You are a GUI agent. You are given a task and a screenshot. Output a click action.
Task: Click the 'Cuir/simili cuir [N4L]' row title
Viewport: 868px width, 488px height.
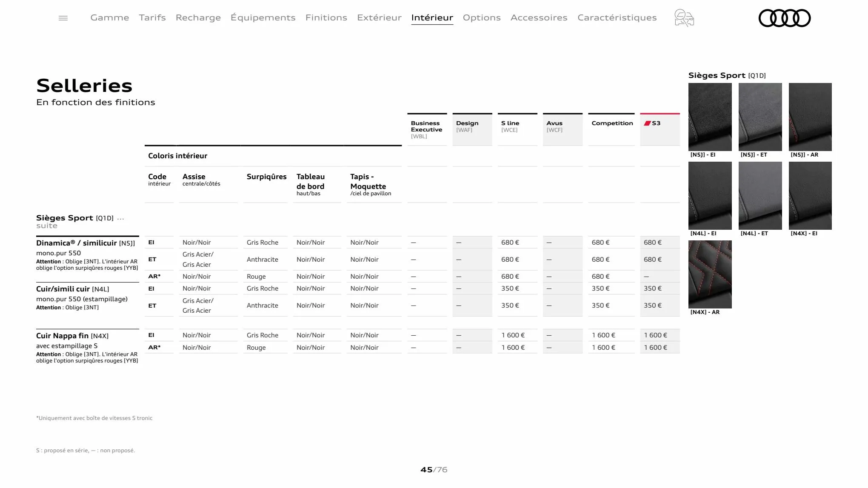click(72, 289)
